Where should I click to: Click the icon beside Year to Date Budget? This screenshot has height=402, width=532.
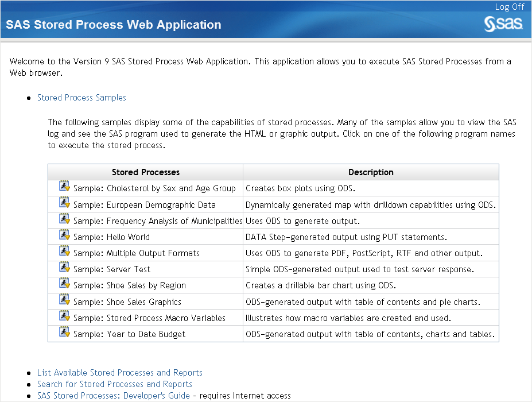64,333
